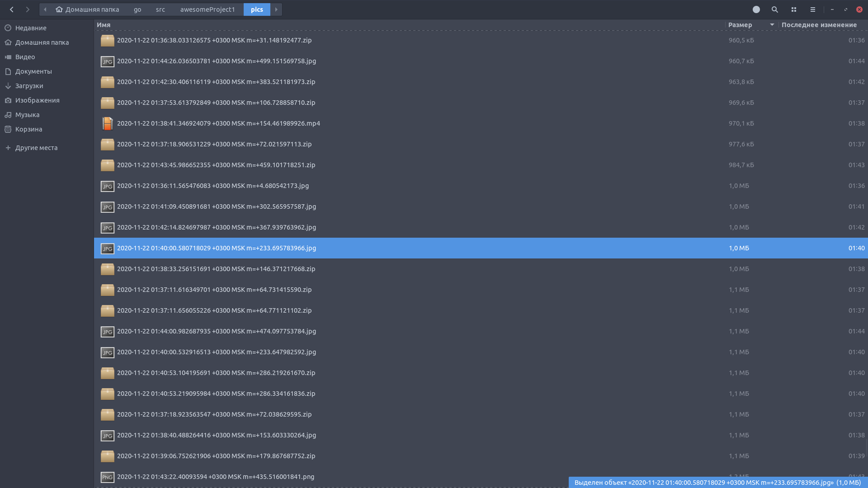Toggle the sort arrow on the Размер column
This screenshot has height=488, width=868.
(x=772, y=25)
